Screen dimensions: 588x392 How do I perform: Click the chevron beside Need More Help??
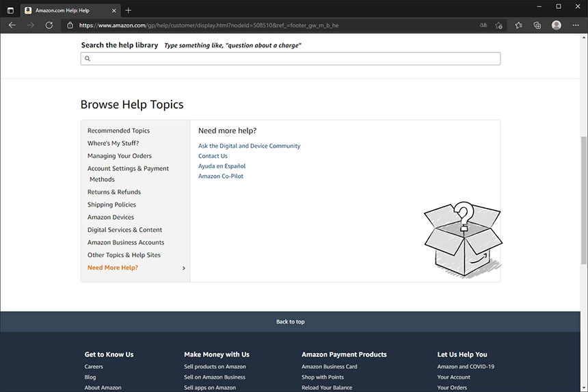184,268
